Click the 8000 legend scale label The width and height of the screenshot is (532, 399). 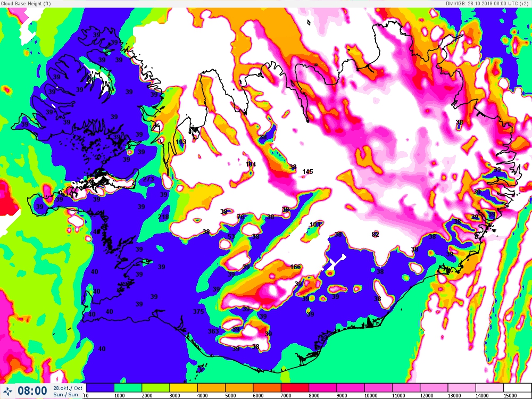click(x=314, y=396)
